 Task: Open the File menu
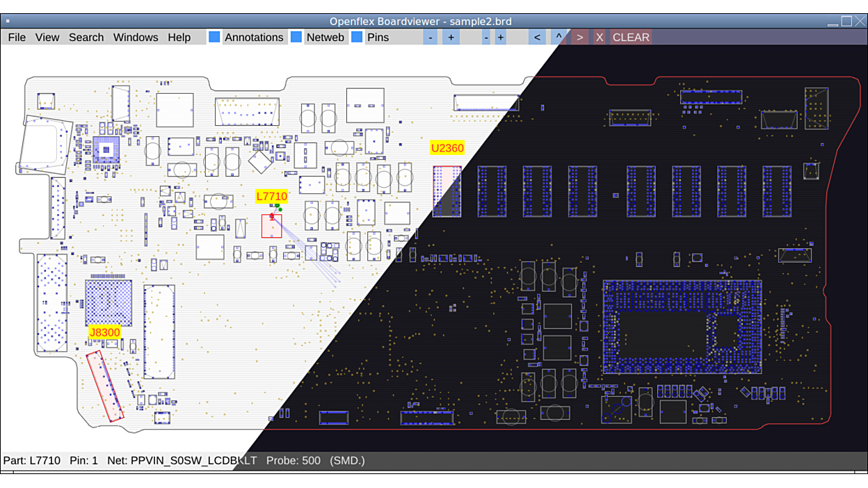tap(17, 38)
